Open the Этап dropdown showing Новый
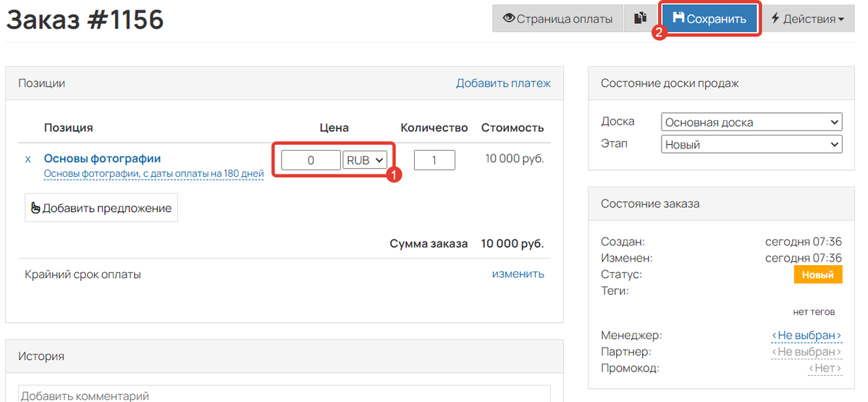 [751, 145]
